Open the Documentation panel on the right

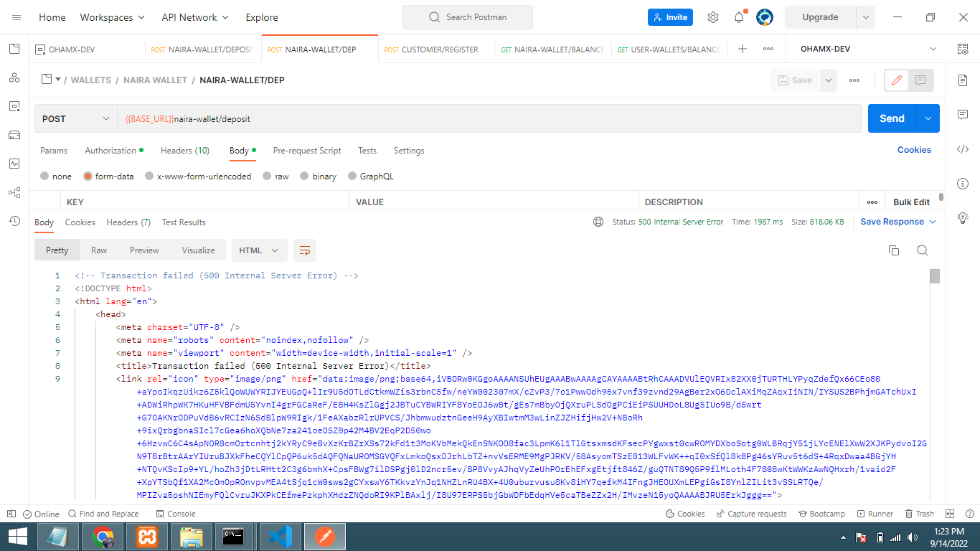click(x=963, y=80)
